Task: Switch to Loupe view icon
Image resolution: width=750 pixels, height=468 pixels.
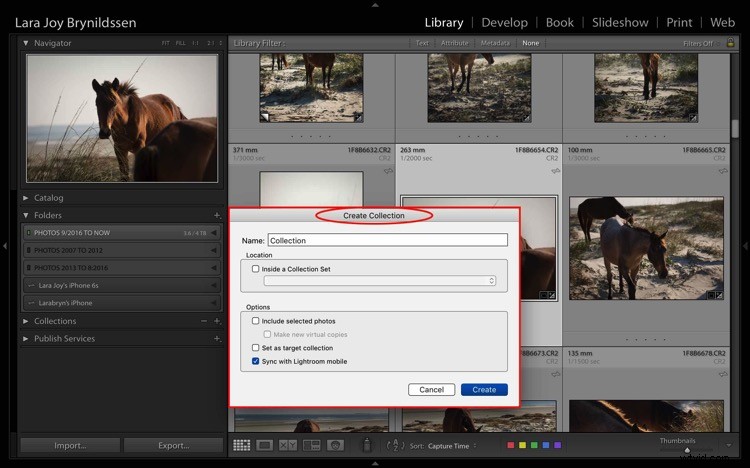Action: (x=265, y=446)
